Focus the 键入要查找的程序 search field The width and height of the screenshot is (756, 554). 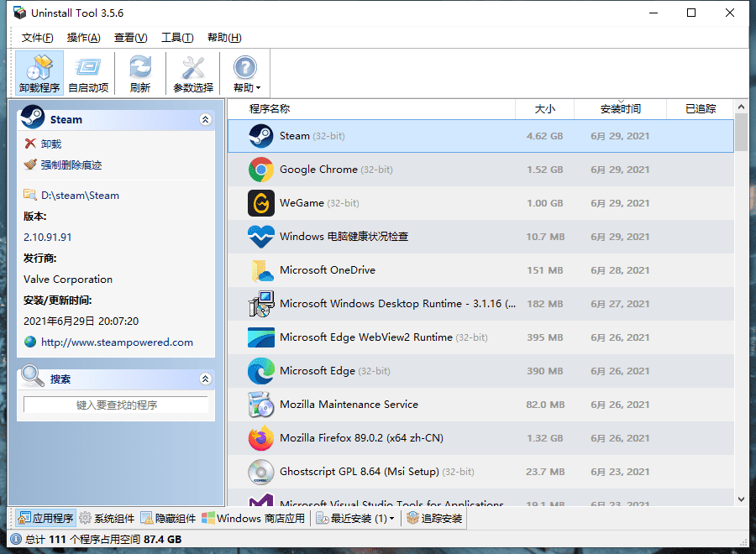(x=116, y=405)
